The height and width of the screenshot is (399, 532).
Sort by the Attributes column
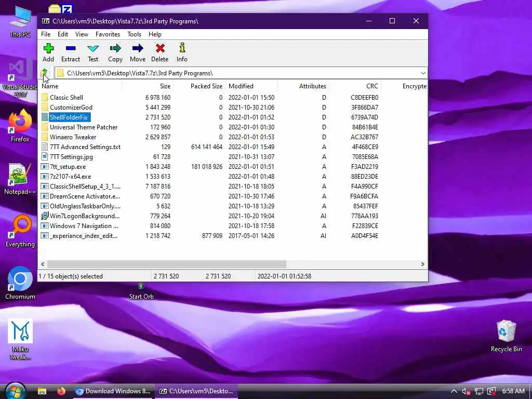pos(303,86)
